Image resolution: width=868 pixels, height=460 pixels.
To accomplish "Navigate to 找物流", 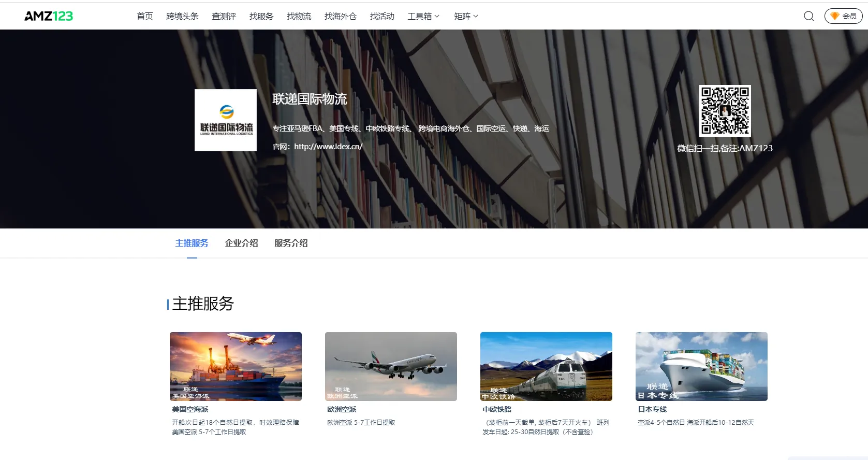I will pos(299,16).
